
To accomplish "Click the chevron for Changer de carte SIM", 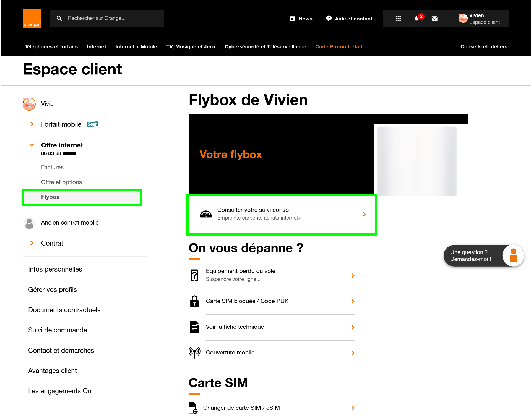I will 353,408.
